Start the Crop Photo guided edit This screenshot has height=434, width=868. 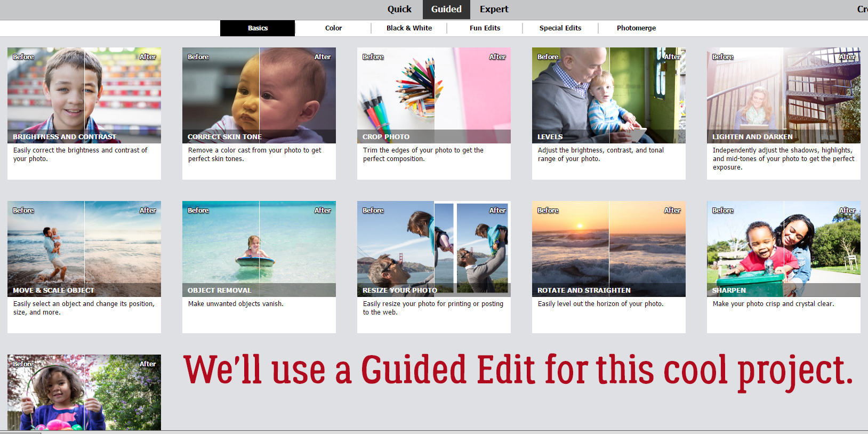tap(434, 96)
